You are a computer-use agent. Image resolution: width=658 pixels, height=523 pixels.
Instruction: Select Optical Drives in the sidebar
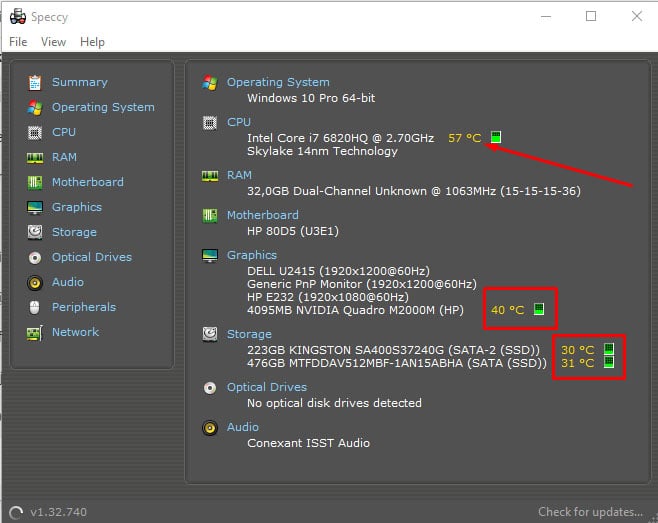92,257
